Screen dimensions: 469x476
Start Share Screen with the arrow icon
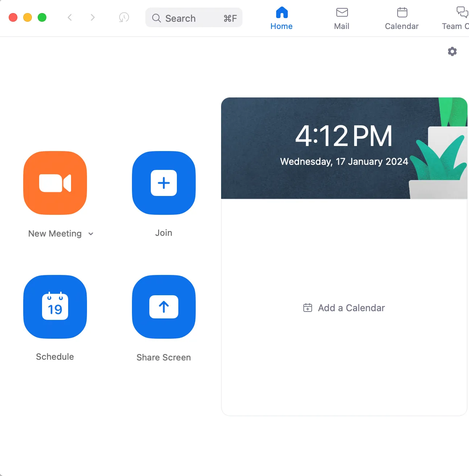pyautogui.click(x=164, y=307)
